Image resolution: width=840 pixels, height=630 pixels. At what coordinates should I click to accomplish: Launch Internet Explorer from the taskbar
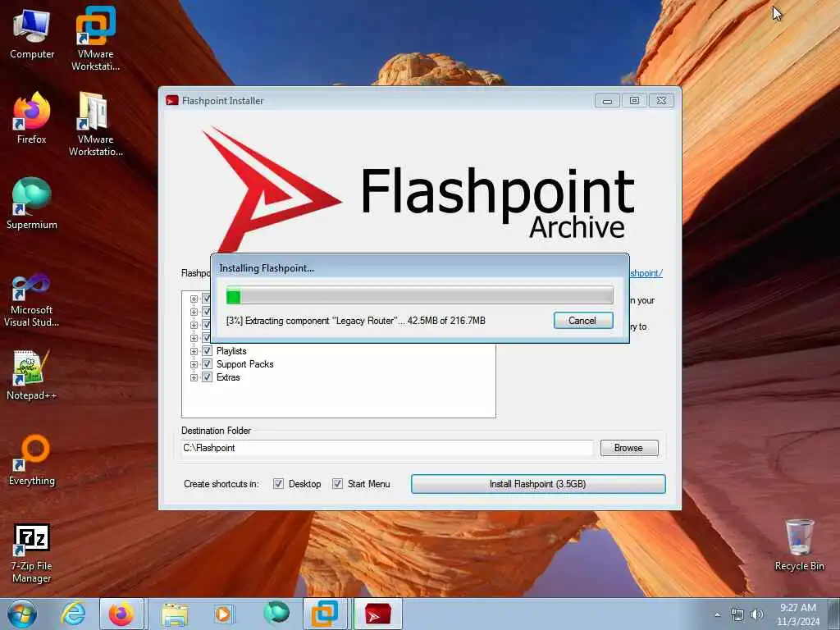(73, 614)
